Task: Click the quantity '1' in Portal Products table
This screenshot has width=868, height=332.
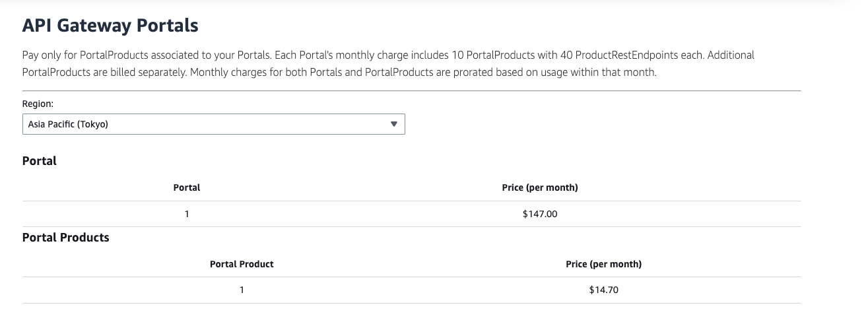Action: [242, 290]
